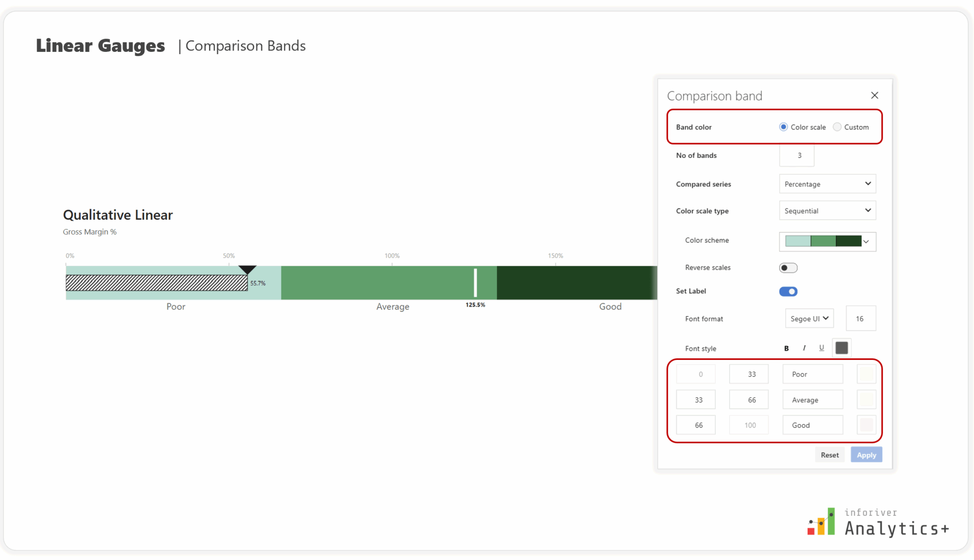Open the Segoe UI font format dropdown
Viewport: 974px width, 560px height.
point(809,318)
